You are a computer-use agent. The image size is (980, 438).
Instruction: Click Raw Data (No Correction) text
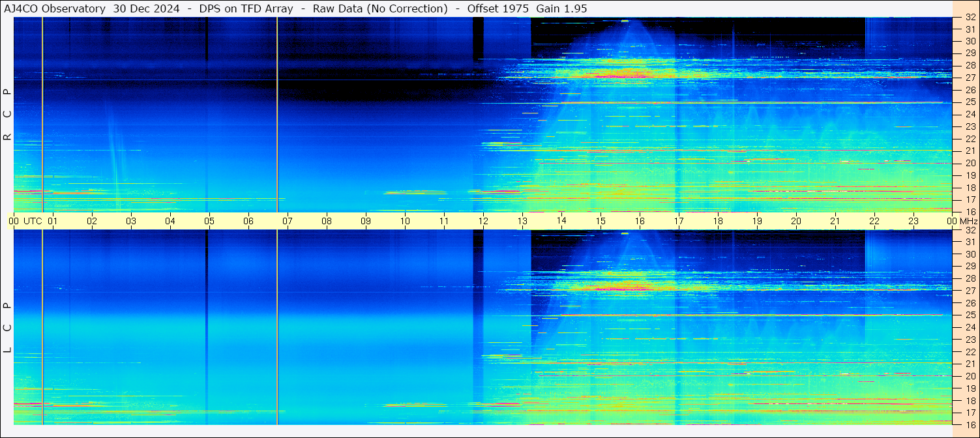pos(380,8)
